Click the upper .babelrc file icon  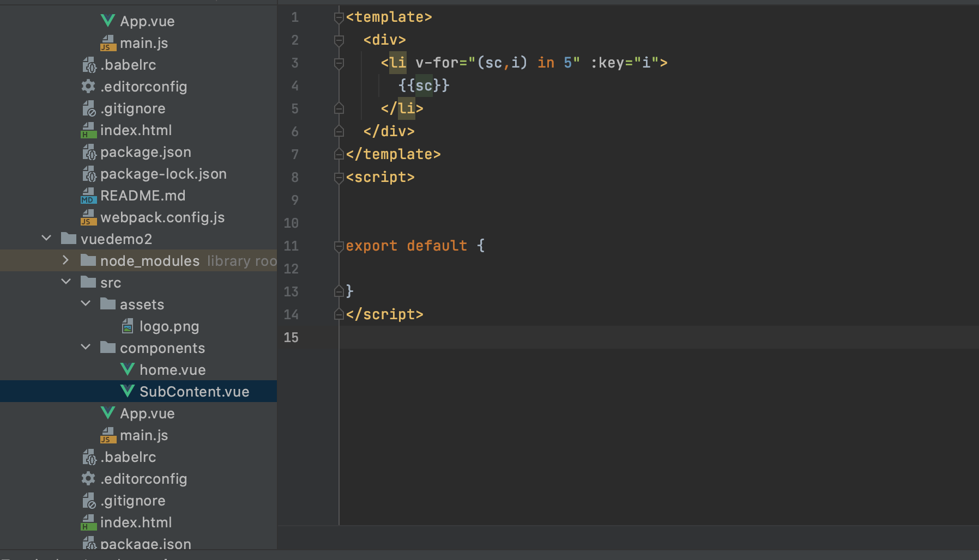coord(89,65)
